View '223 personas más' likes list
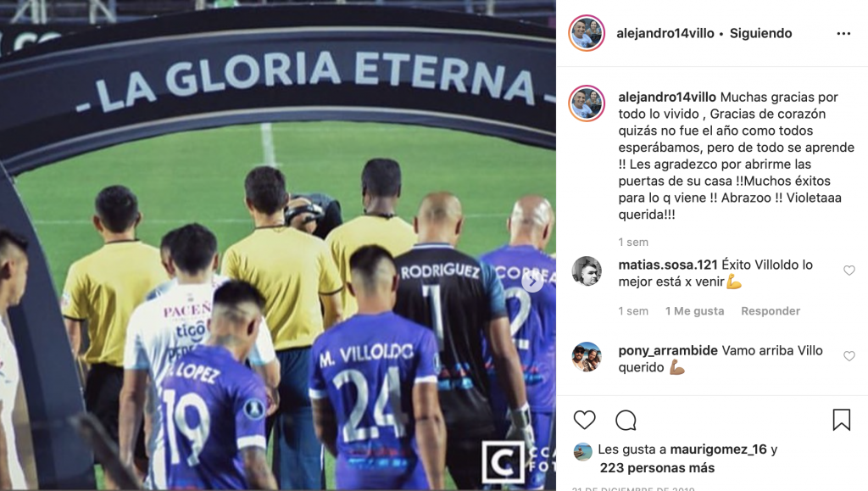The height and width of the screenshot is (491, 868). [657, 468]
